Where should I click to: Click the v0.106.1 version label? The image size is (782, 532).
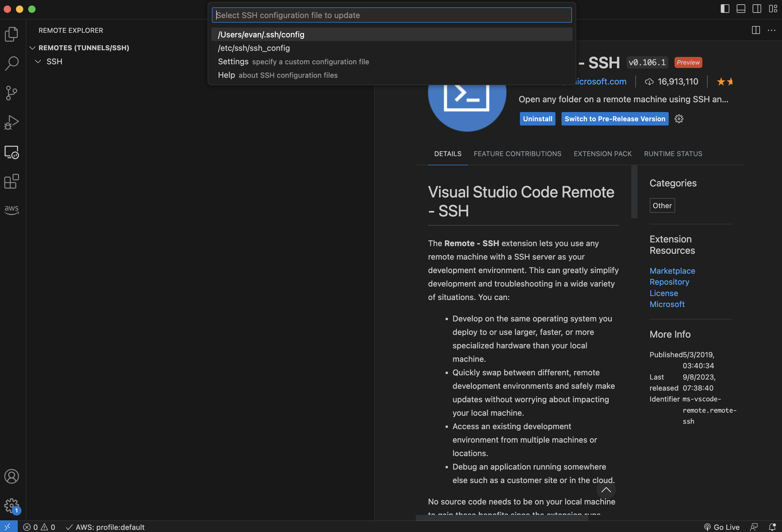click(647, 62)
